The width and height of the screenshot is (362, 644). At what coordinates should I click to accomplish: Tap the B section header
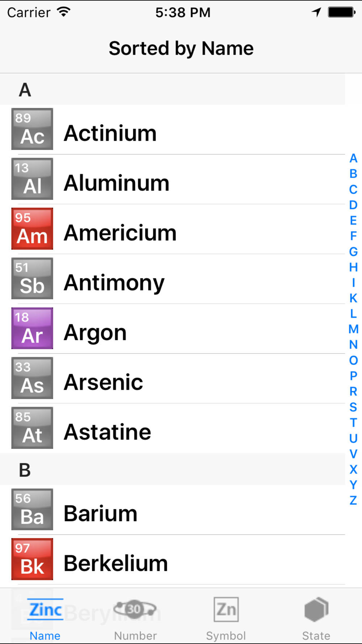point(172,469)
